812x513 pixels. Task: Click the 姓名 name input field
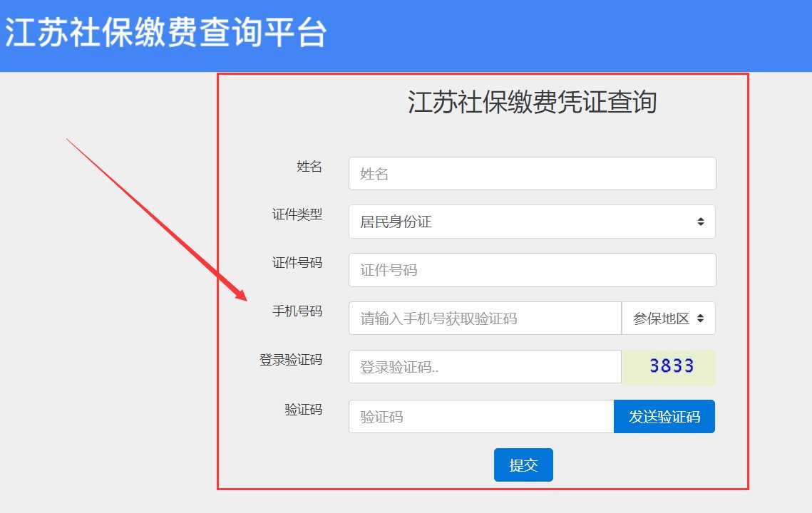click(x=532, y=174)
